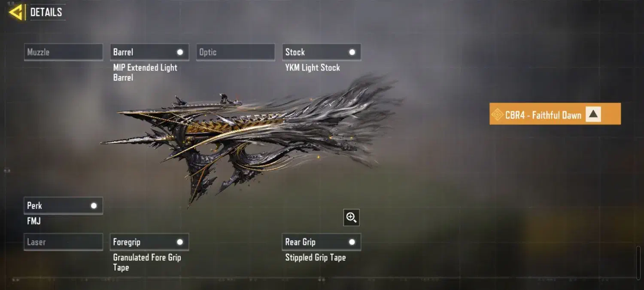The height and width of the screenshot is (290, 644).
Task: Open the empty Muzzle attachment slot
Action: 64,52
